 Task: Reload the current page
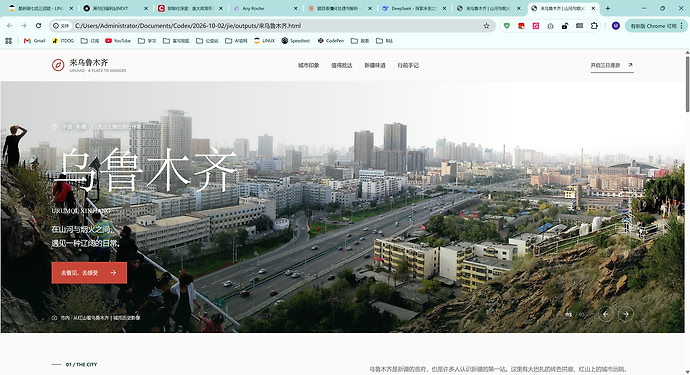pyautogui.click(x=38, y=26)
